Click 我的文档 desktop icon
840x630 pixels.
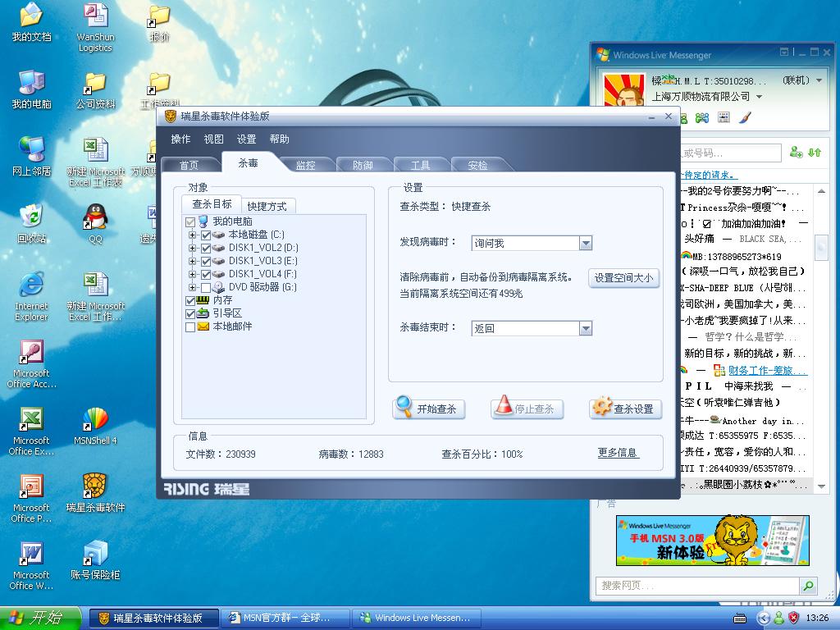32,22
